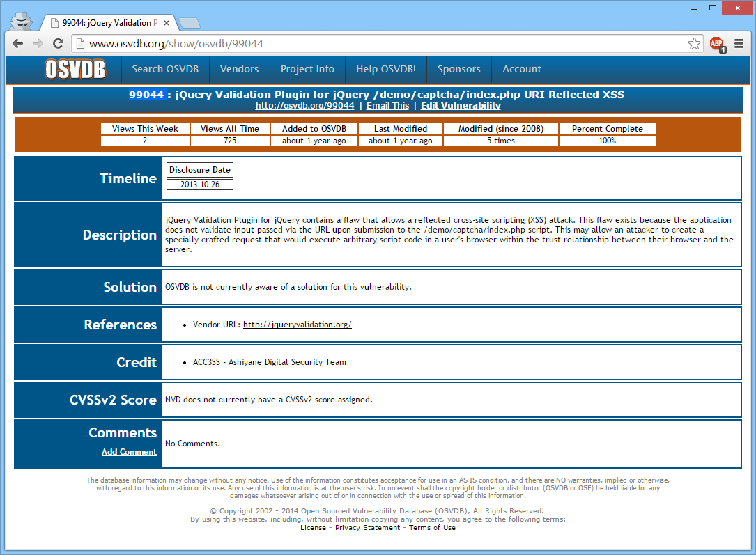This screenshot has width=756, height=555.
Task: Click the OSVDB logo
Action: tap(75, 70)
